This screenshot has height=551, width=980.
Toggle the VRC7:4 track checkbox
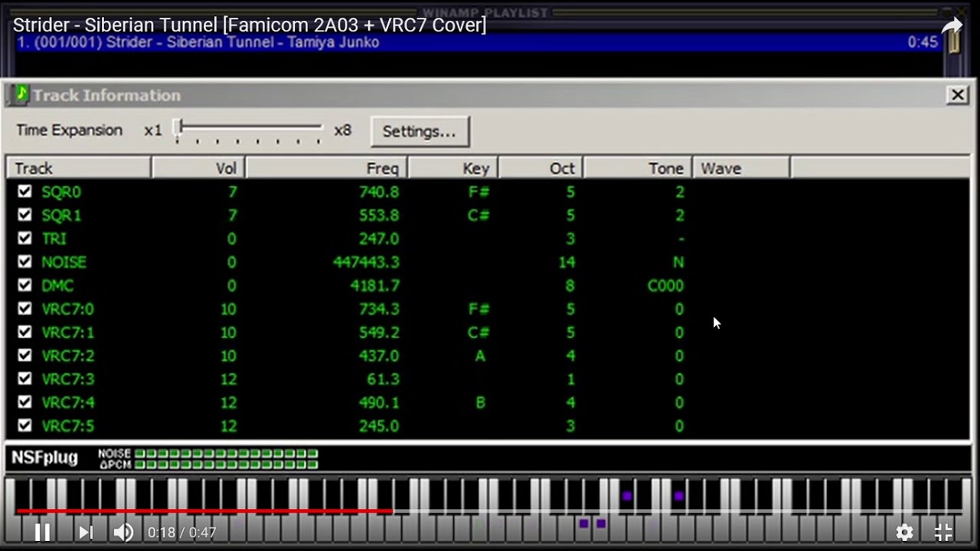pyautogui.click(x=24, y=402)
